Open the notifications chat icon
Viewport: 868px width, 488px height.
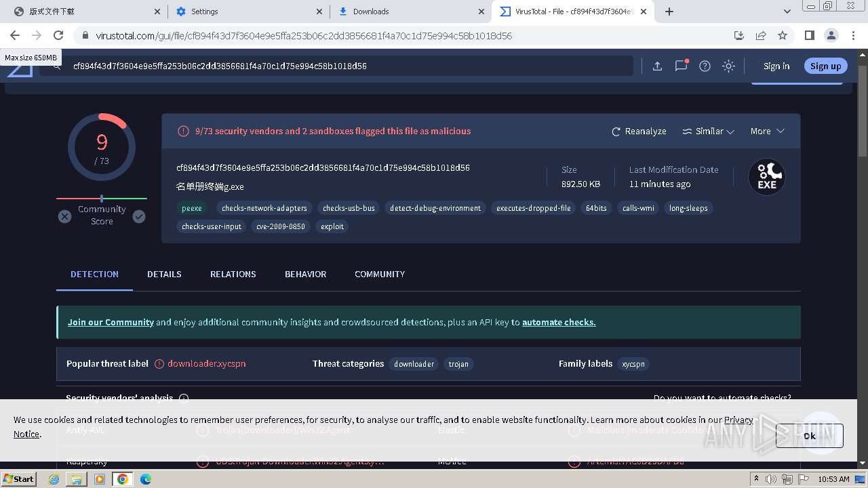[x=681, y=66]
